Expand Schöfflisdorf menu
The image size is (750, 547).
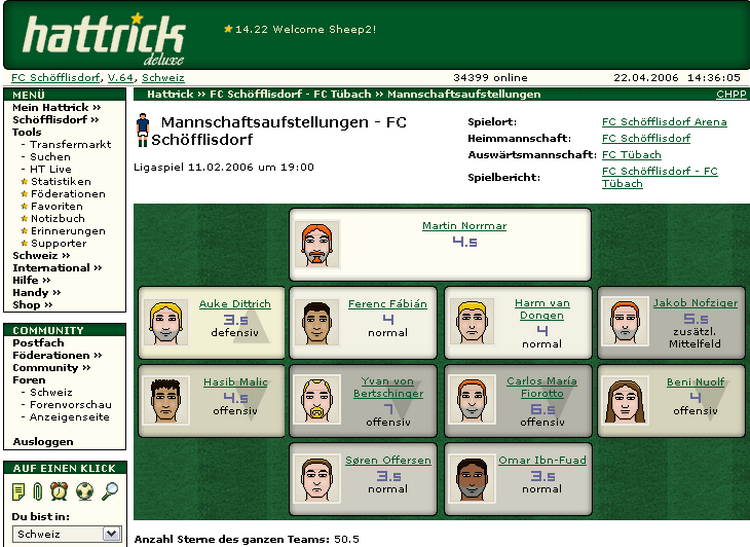[x=55, y=120]
